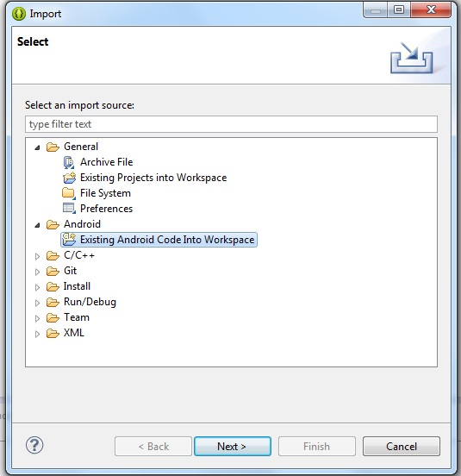
Task: Select the File System label
Action: [105, 193]
